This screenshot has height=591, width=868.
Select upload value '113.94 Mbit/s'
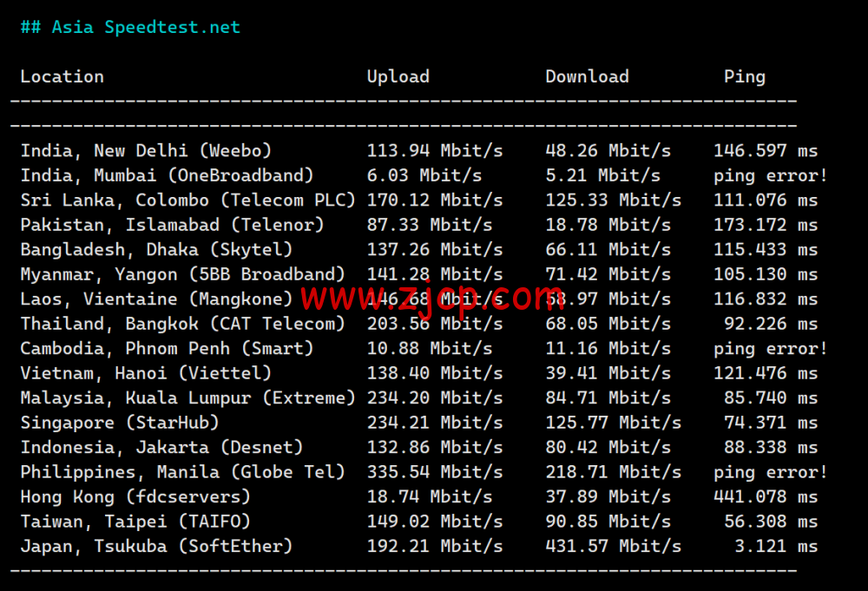coord(435,151)
